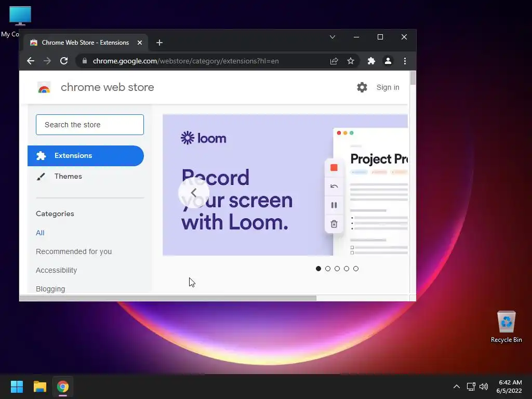Click the Chrome taskbar icon

[63, 387]
